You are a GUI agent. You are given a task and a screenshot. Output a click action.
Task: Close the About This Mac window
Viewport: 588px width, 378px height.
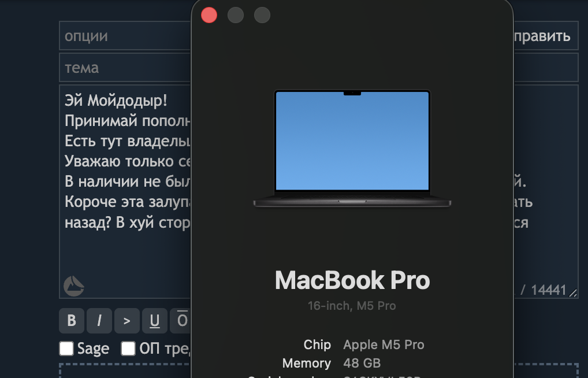209,16
